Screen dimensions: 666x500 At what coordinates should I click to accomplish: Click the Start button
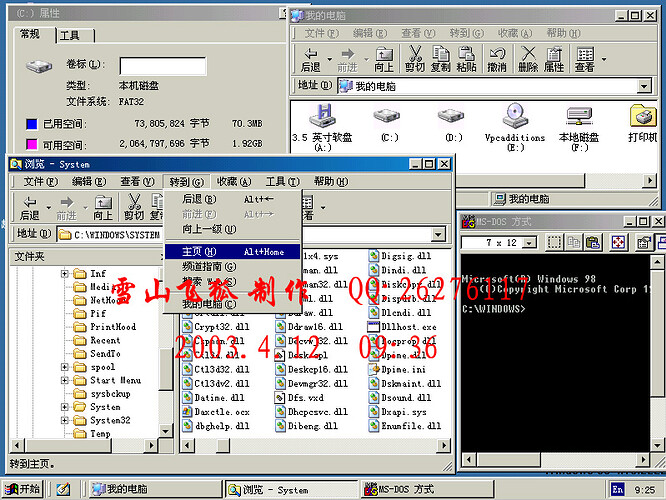point(22,489)
